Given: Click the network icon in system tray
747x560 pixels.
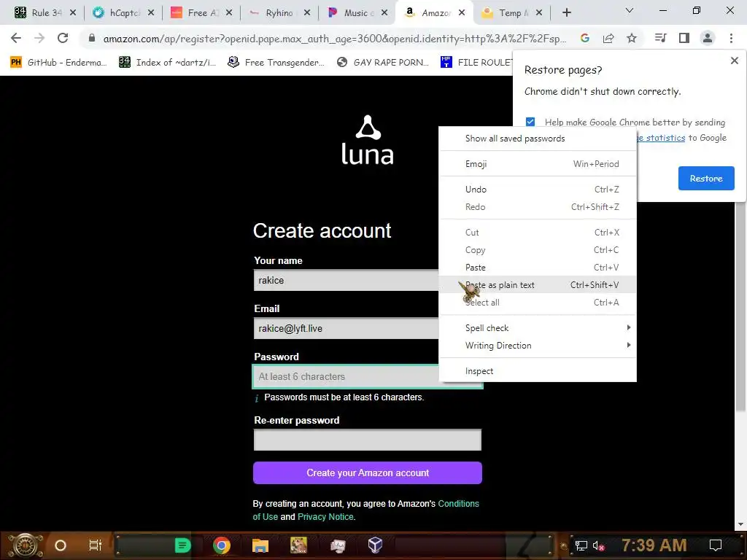Looking at the screenshot, I should (581, 545).
